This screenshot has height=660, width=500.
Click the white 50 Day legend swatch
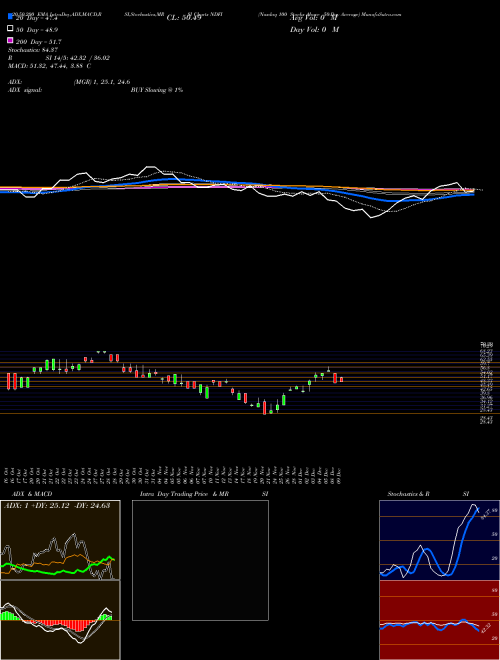10,29
